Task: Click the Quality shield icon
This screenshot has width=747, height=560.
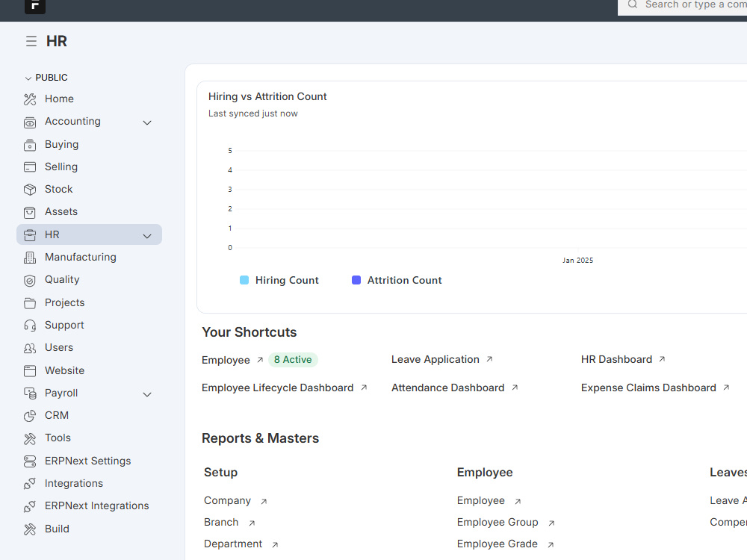Action: [x=30, y=280]
